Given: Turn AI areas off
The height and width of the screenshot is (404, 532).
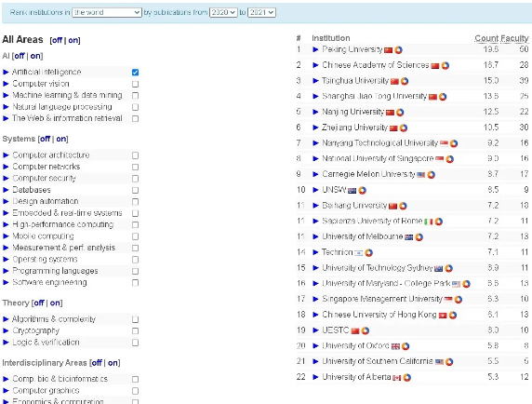Looking at the screenshot, I should [x=19, y=56].
